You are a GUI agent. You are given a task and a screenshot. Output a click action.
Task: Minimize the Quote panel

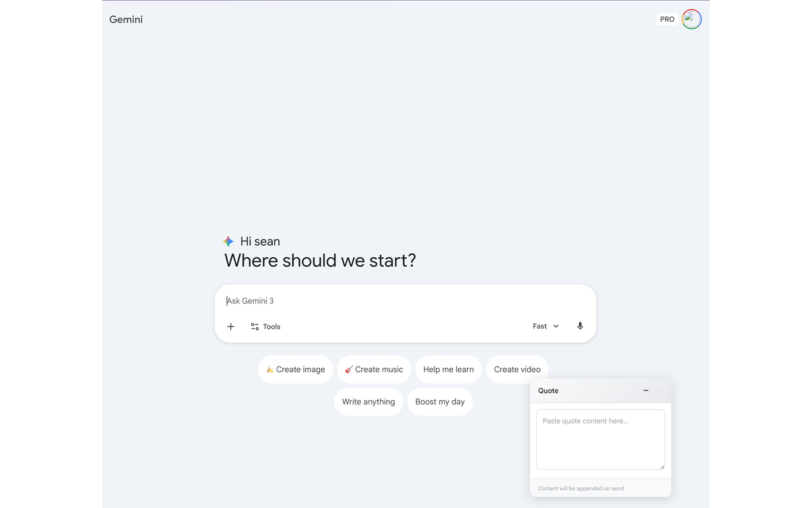click(646, 391)
